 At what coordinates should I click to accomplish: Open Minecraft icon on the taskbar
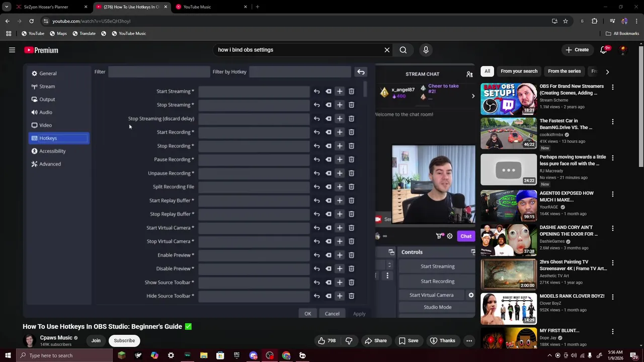point(121,355)
